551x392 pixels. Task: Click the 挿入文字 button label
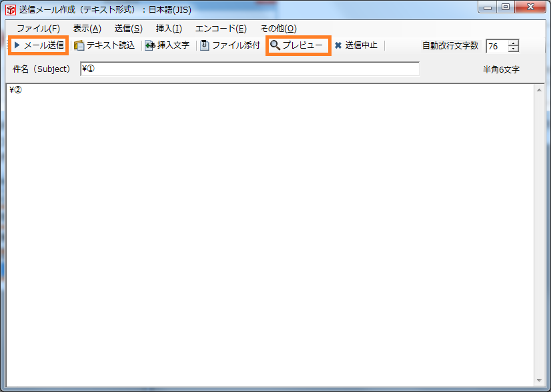(173, 45)
